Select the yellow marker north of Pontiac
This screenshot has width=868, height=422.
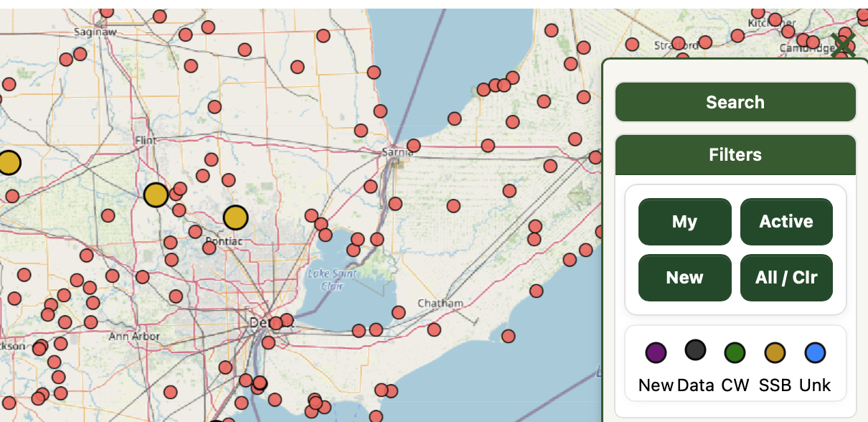tap(235, 217)
